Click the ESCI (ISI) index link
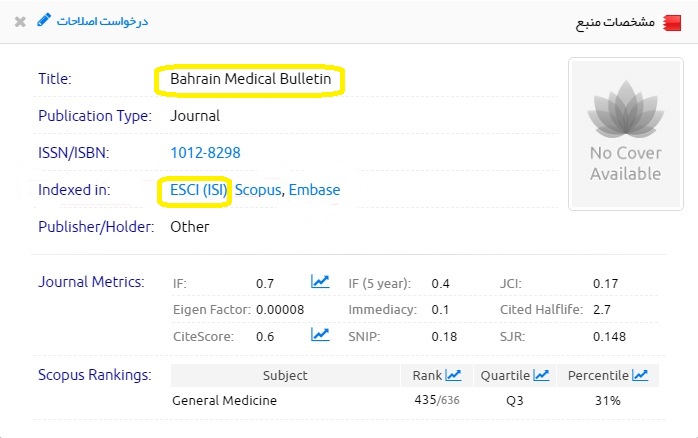 [193, 190]
